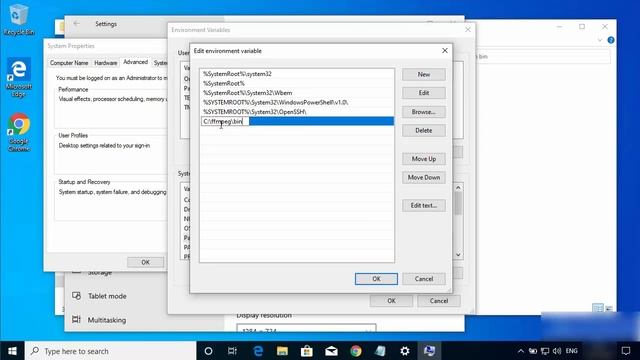Open help icon in File Explorer
640x360 pixels.
[611, 40]
